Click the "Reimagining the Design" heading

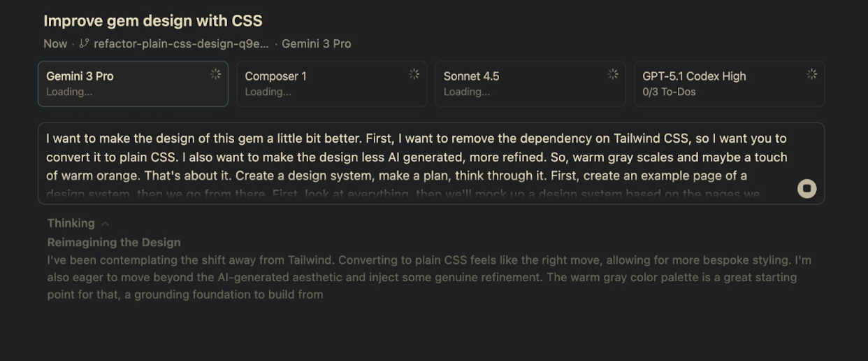click(x=114, y=243)
